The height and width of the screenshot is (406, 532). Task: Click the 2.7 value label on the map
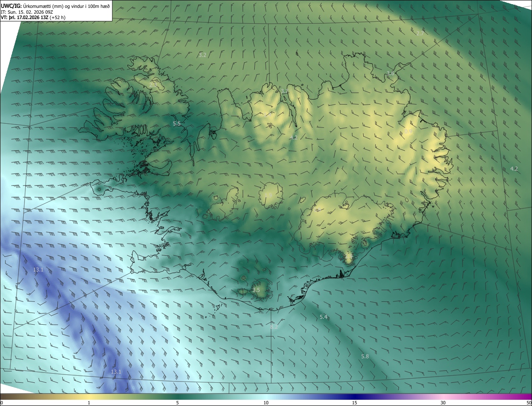click(420, 33)
